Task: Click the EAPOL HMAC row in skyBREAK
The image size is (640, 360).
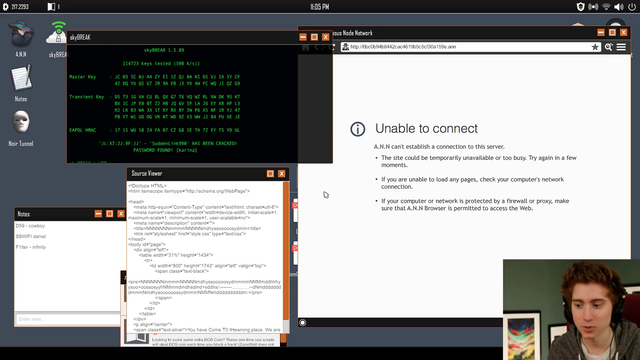Action: coord(155,130)
